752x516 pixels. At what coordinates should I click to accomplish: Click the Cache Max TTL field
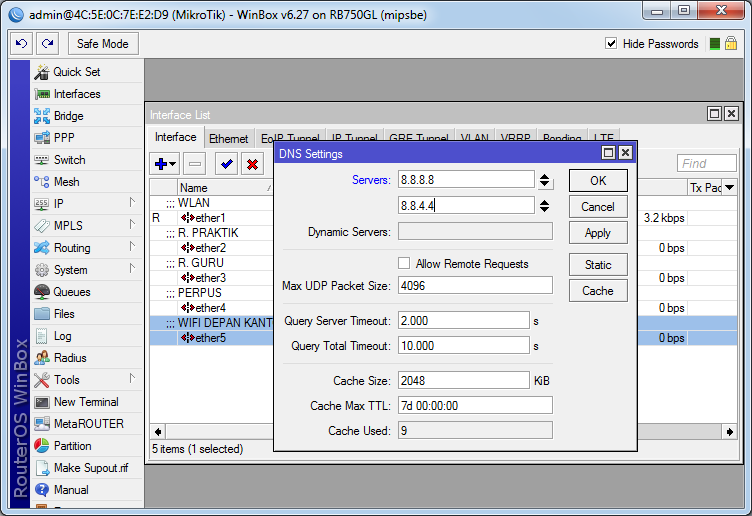pyautogui.click(x=475, y=406)
